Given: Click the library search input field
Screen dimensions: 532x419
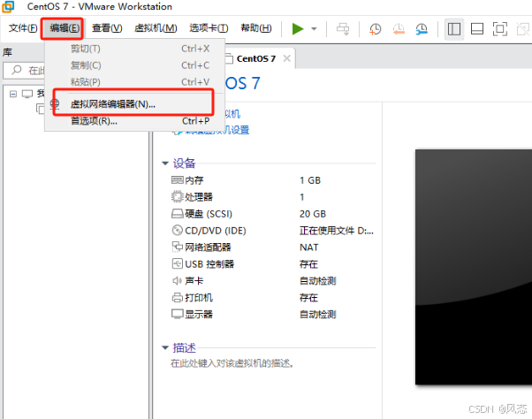Looking at the screenshot, I should pos(24,70).
